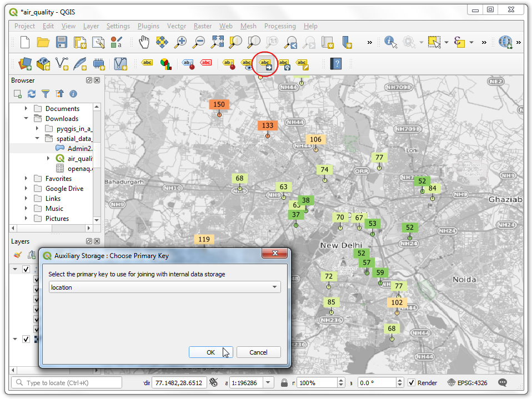Open the map scale dropdown arrow

(269, 382)
